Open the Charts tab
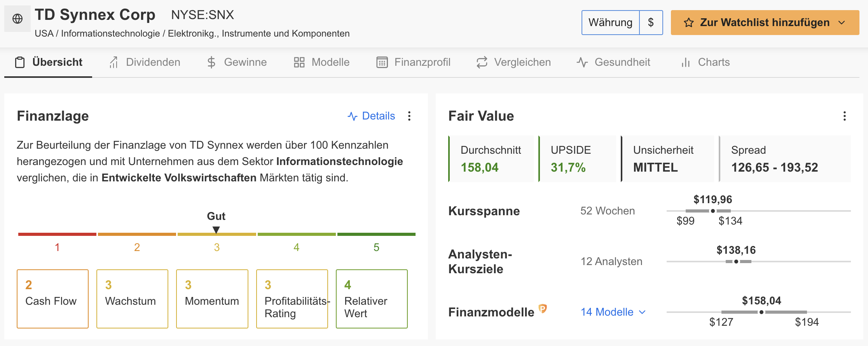 [705, 62]
